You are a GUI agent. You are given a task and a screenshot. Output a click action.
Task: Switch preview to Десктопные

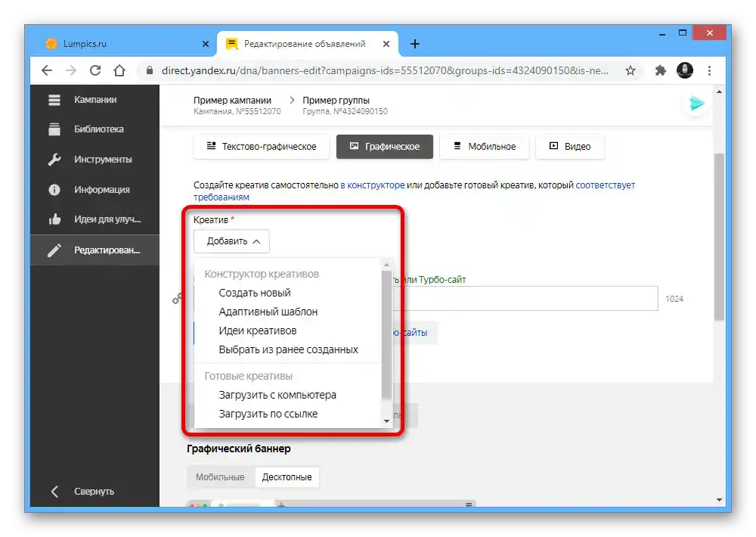287,477
